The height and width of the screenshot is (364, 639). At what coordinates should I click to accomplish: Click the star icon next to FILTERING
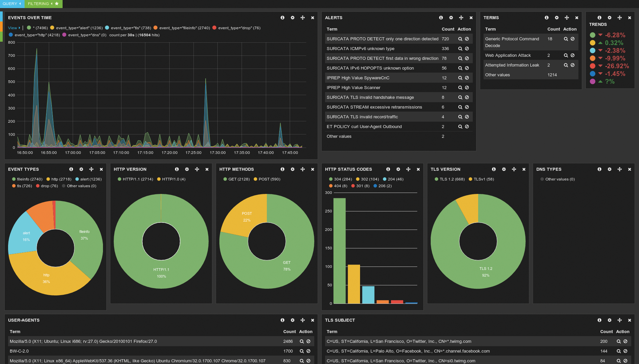coord(57,4)
